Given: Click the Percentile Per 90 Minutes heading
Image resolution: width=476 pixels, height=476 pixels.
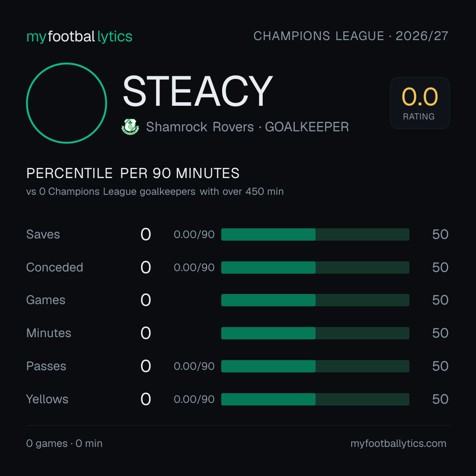Looking at the screenshot, I should (x=133, y=173).
